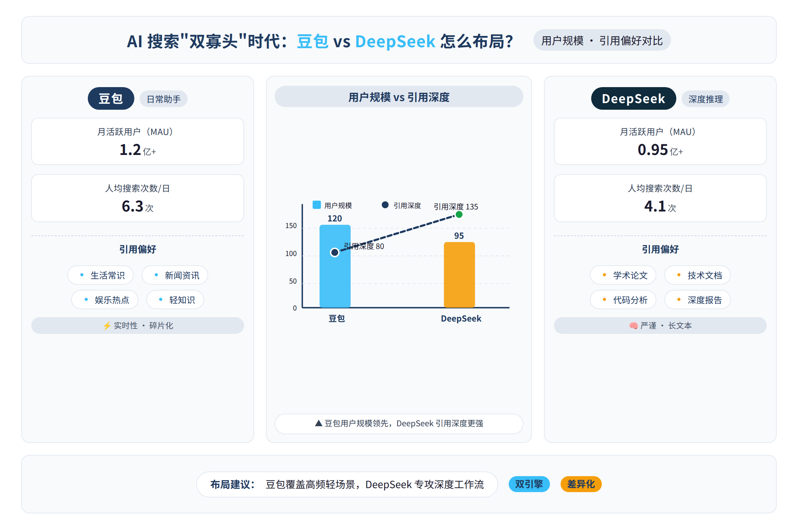Click the 代码分析 preference chip

click(x=623, y=300)
